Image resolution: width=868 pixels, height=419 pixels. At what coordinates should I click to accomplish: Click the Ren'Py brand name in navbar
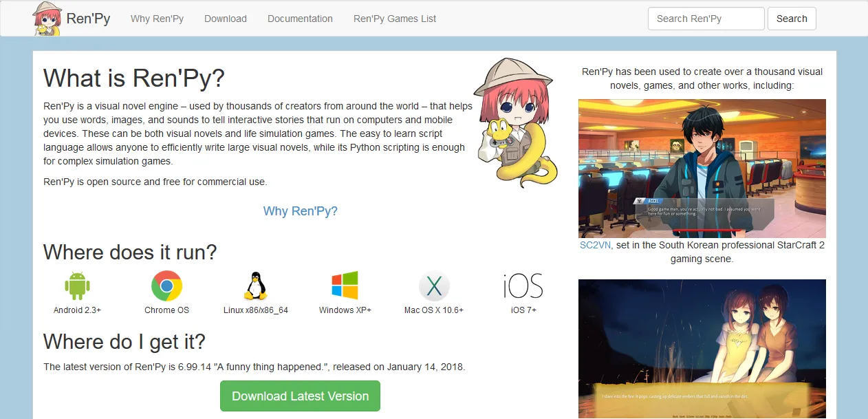(88, 19)
